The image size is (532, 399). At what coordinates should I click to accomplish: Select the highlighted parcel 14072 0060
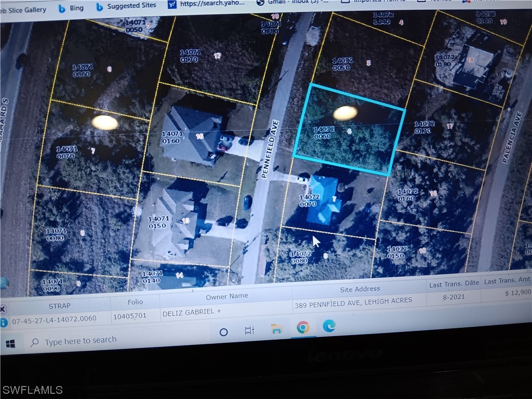[x=348, y=130]
